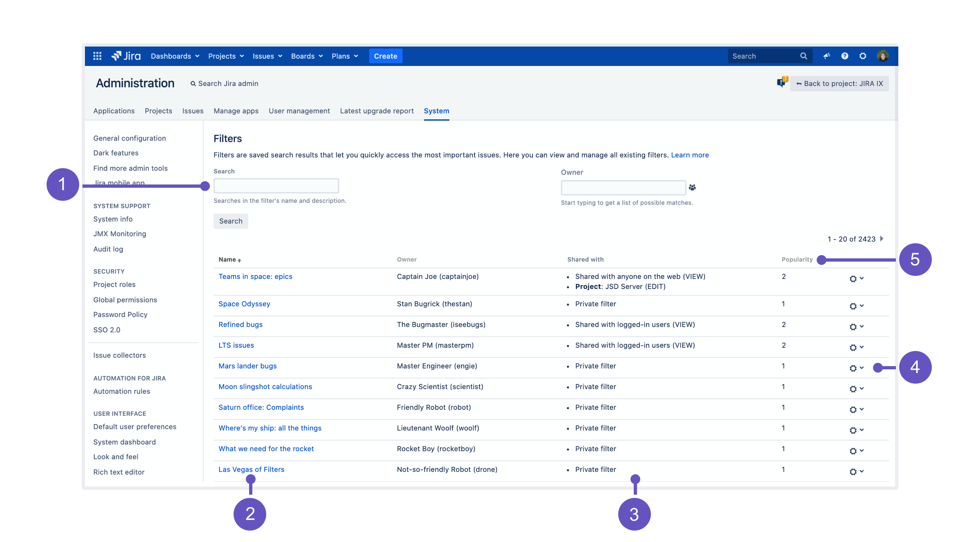
Task: Click Search button for filters
Action: tap(230, 220)
